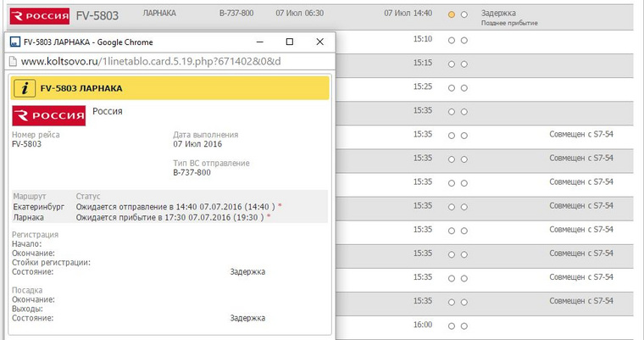Click 'Задержка' state under the Посадка section
The height and width of the screenshot is (340, 644).
click(x=247, y=318)
